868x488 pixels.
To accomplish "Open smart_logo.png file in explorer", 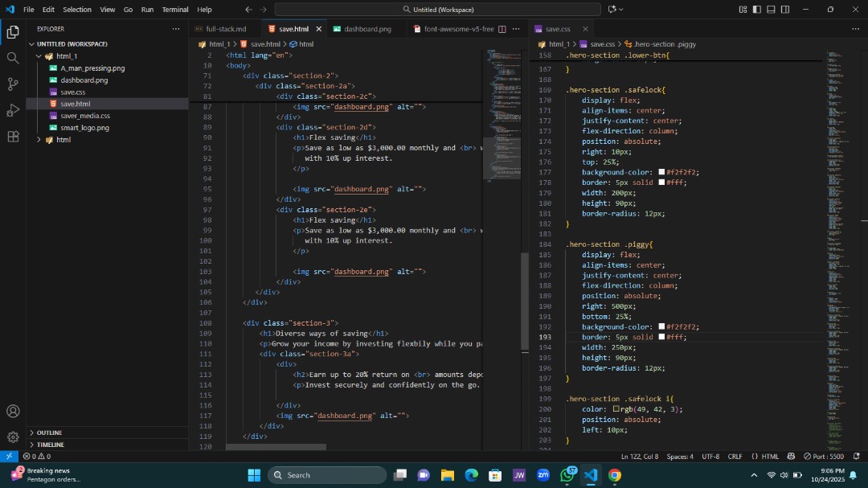I will [84, 127].
